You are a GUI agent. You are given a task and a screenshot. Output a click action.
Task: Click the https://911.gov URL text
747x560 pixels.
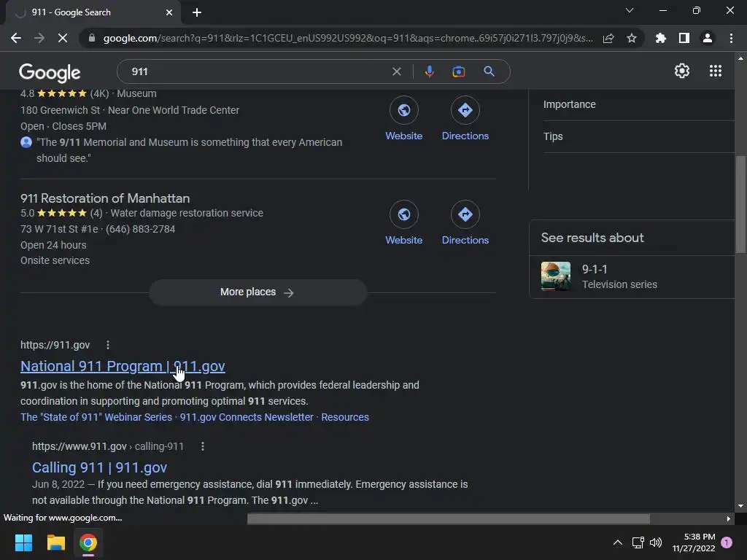click(x=55, y=345)
